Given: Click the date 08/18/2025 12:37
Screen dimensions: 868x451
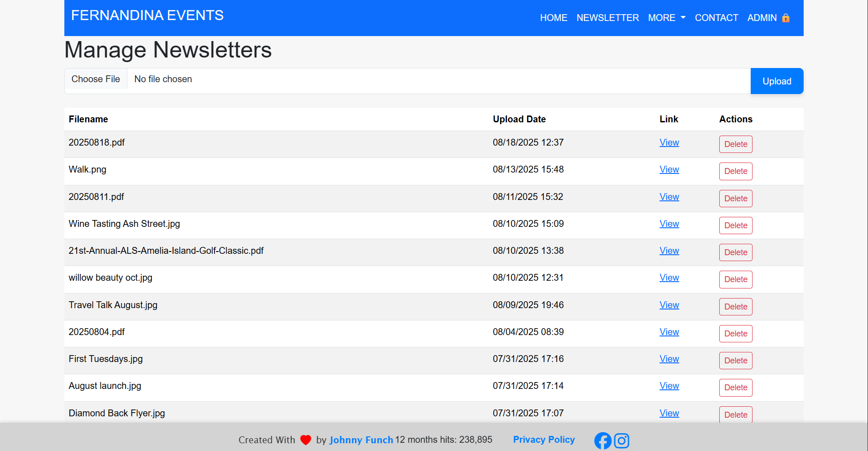Looking at the screenshot, I should [x=528, y=142].
